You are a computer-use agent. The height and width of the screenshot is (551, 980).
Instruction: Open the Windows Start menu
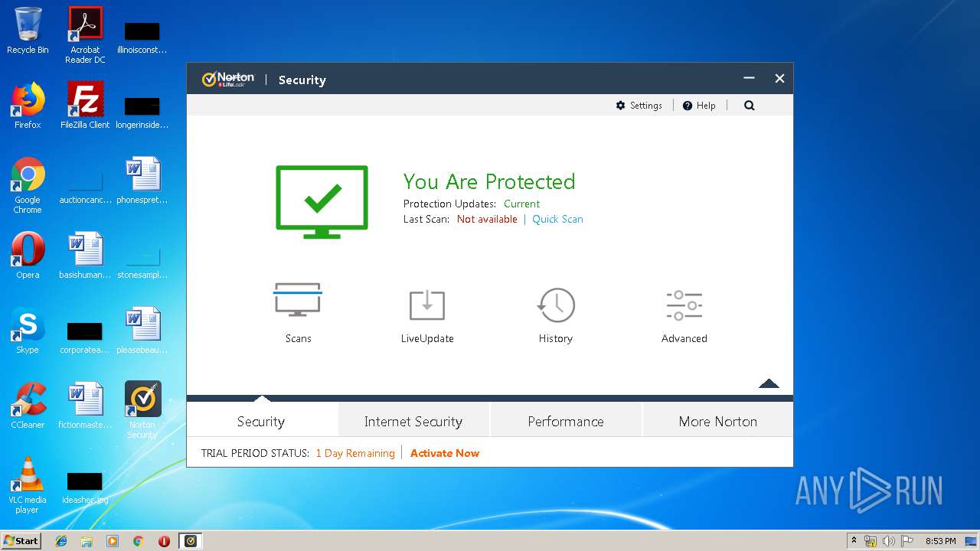21,540
